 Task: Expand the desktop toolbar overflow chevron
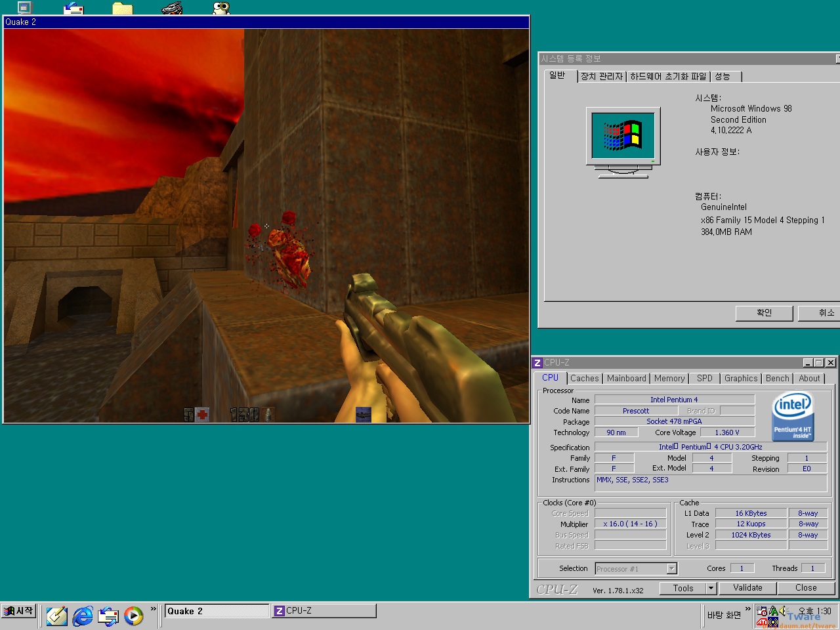tap(747, 609)
